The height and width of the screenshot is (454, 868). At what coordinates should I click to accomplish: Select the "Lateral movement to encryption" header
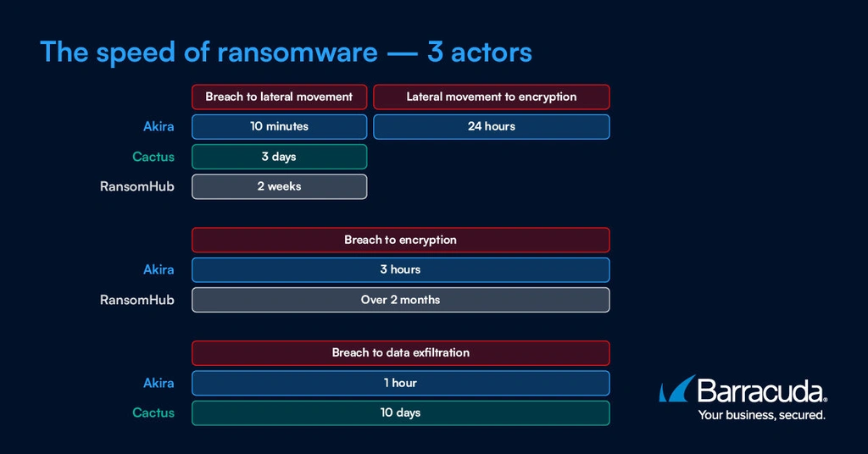coord(491,97)
